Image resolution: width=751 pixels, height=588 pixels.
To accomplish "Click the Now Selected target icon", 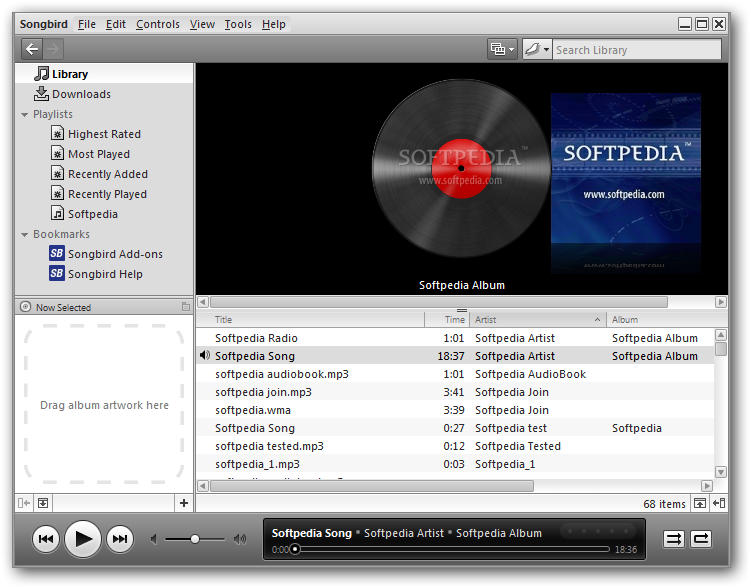I will (x=26, y=307).
